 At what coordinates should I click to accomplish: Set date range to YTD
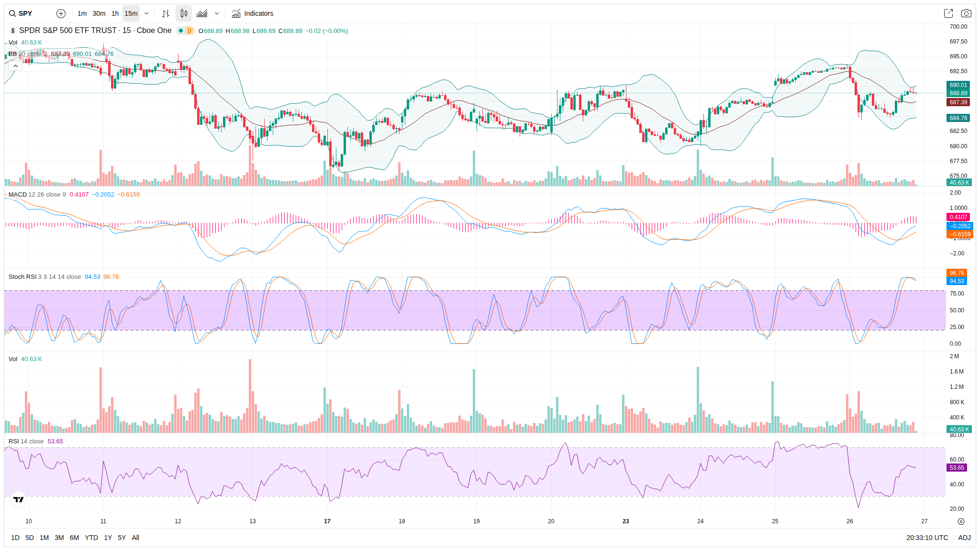click(91, 538)
